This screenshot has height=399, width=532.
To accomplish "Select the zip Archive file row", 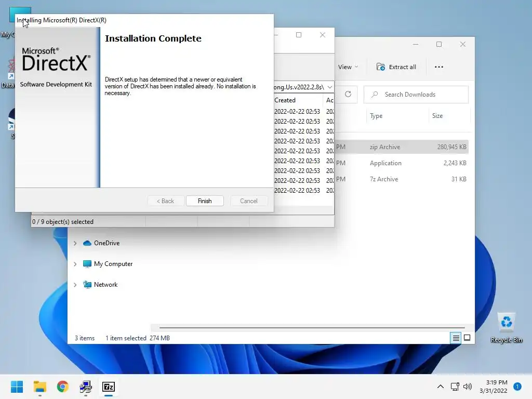I will click(x=402, y=147).
